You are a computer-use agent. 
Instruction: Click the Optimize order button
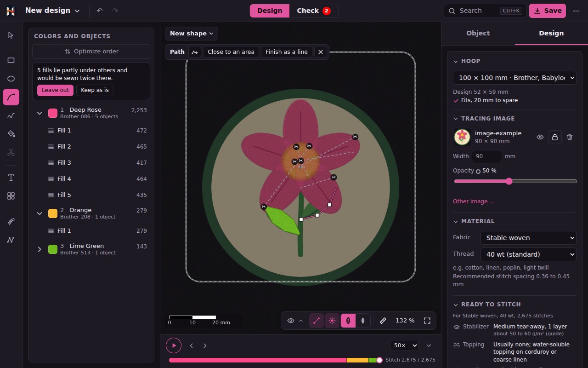coord(91,52)
